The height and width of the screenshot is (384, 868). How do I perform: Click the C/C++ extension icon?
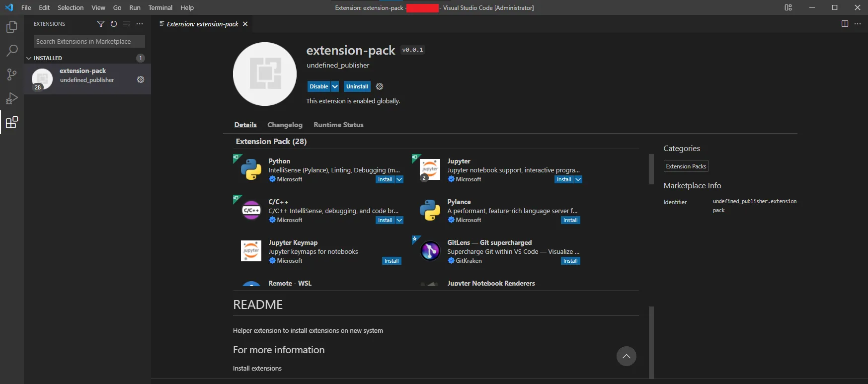pyautogui.click(x=251, y=211)
